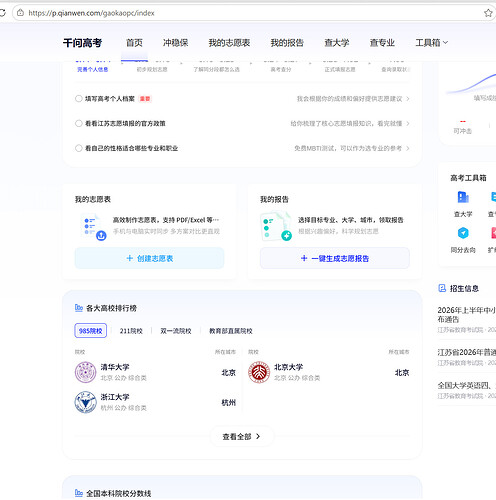Image resolution: width=496 pixels, height=500 pixels.
Task: Click the 高效制作志愿表 description text
Action: pyautogui.click(x=166, y=220)
